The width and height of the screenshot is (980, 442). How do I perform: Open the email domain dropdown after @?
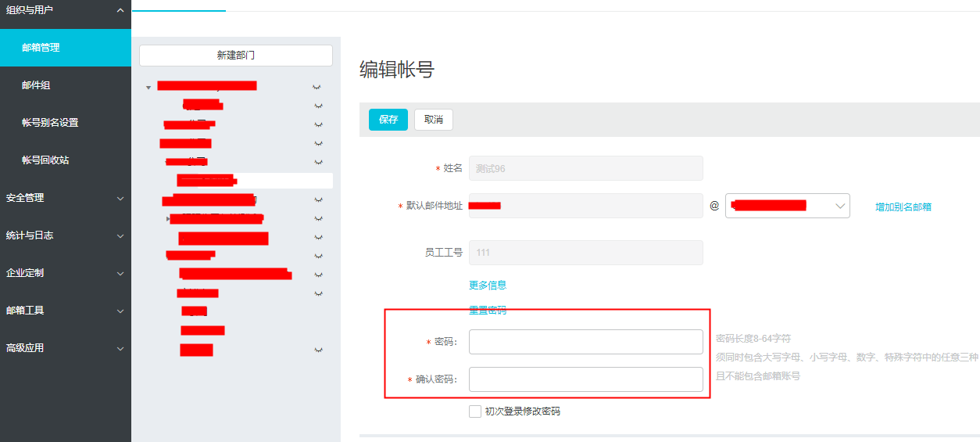pos(788,206)
